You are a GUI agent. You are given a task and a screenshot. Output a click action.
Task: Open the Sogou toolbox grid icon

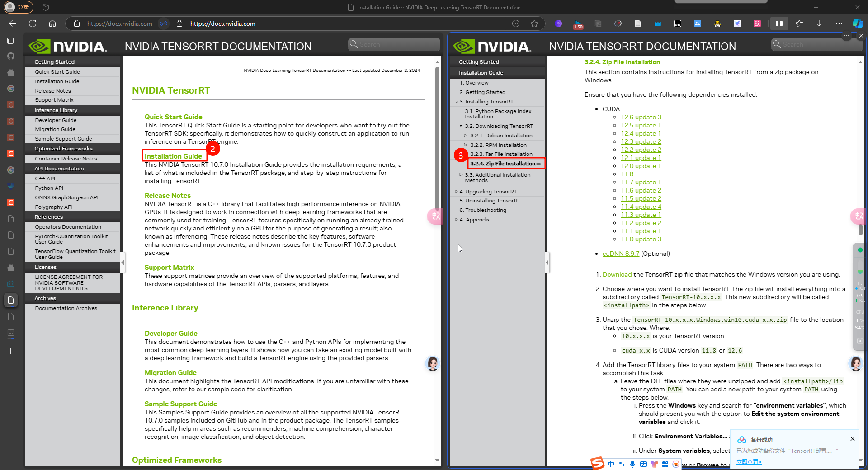pyautogui.click(x=665, y=464)
